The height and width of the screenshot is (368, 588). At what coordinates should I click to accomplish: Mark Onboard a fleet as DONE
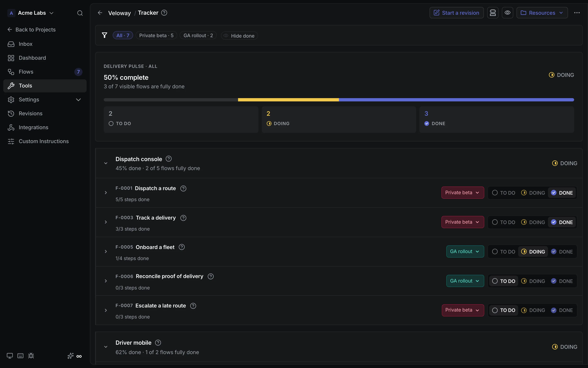pos(562,252)
